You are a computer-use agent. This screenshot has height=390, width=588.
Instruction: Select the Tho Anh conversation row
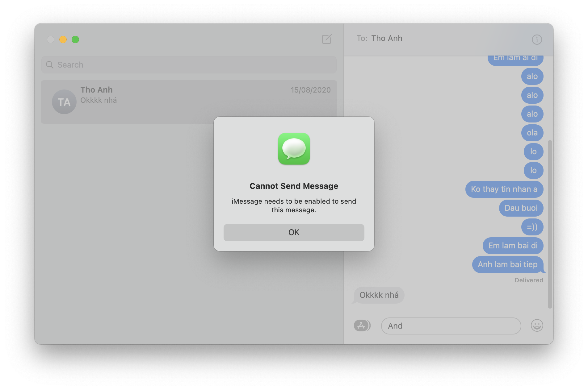tap(189, 102)
